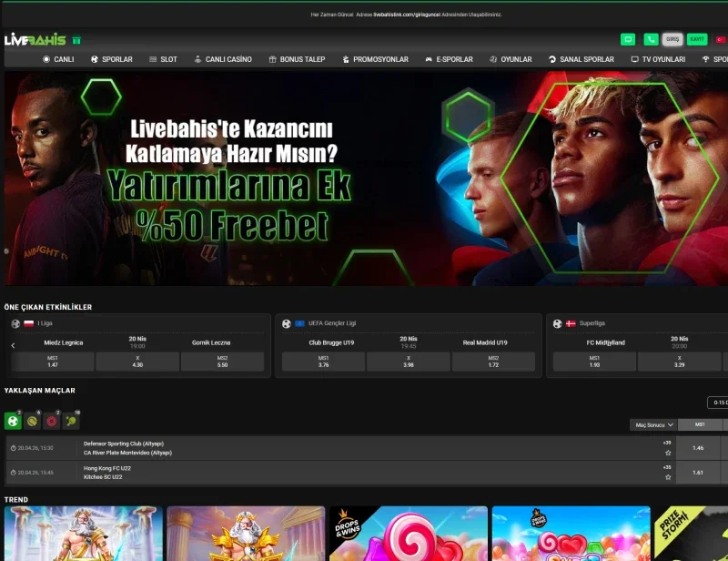Bet MS2 5.50 on Gornik Leczna
The image size is (728, 561).
click(222, 362)
